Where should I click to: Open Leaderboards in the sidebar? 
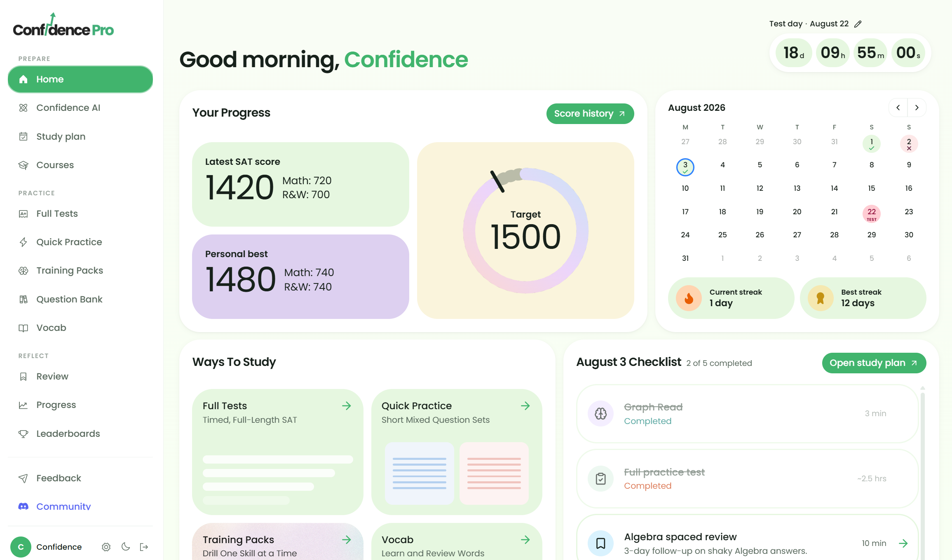[x=80, y=433]
